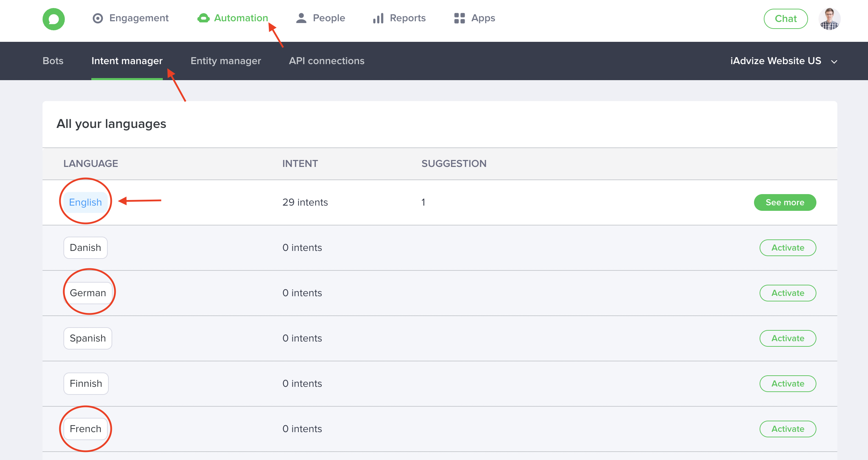Click the INTENT column header
868x460 pixels.
tap(300, 164)
